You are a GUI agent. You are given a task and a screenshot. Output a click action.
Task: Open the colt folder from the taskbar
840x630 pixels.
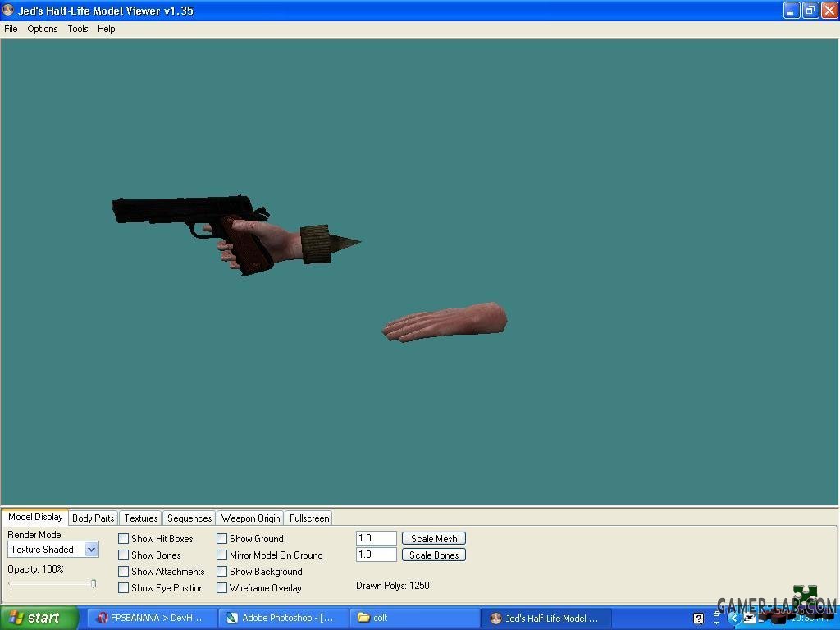pyautogui.click(x=414, y=618)
